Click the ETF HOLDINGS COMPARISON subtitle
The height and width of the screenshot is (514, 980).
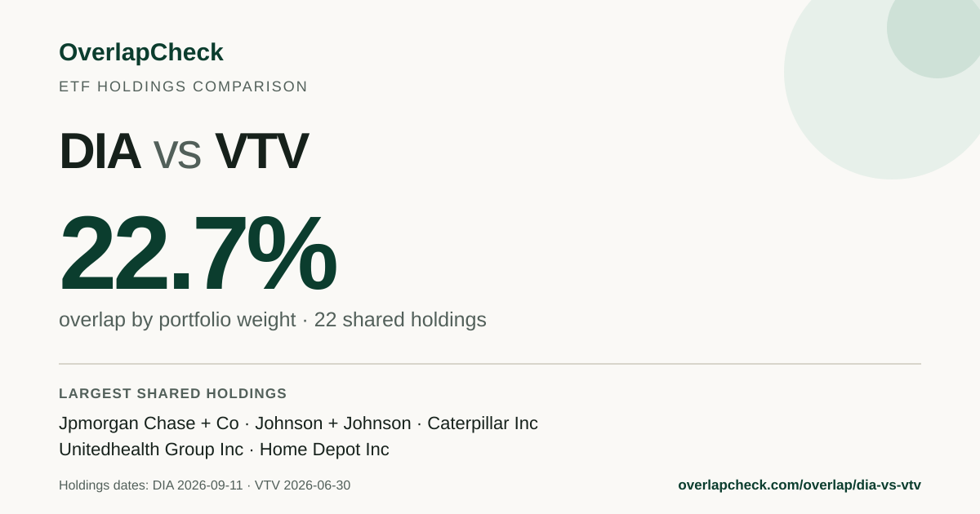point(183,86)
